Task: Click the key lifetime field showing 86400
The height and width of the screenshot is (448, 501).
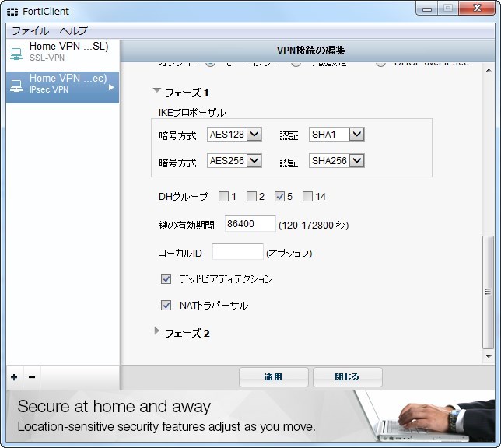Action: coord(250,224)
